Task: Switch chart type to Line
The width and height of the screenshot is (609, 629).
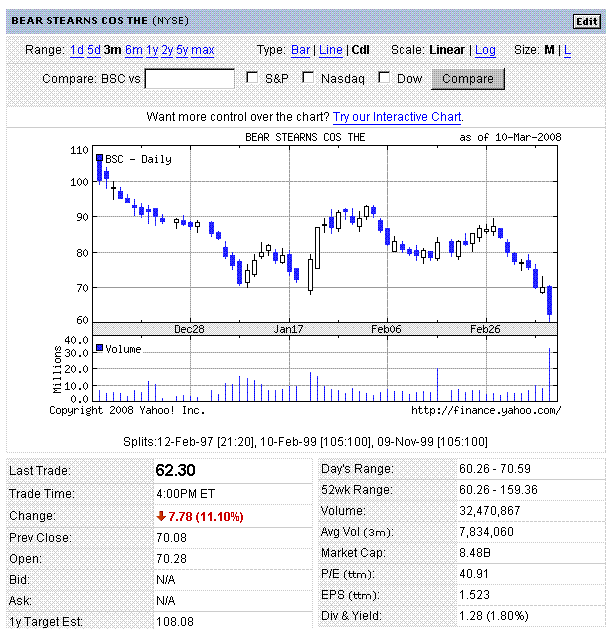Action: point(330,50)
